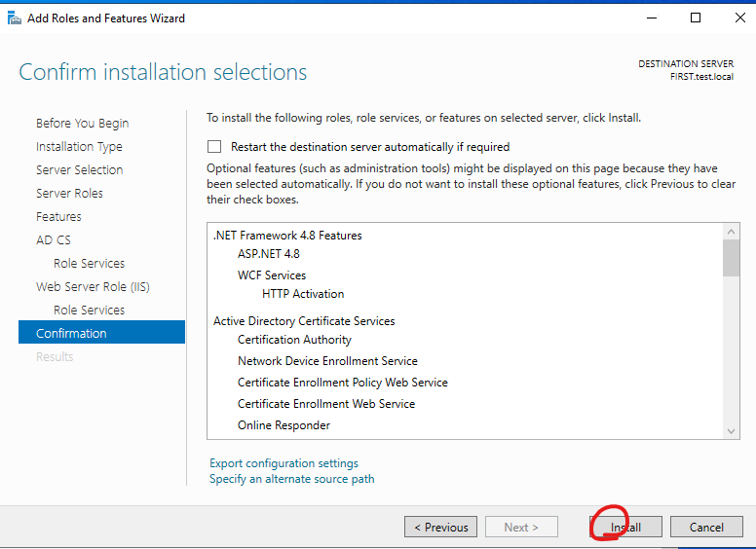Enable automatic restart of destination server checkbox
The image size is (756, 549).
click(x=214, y=146)
